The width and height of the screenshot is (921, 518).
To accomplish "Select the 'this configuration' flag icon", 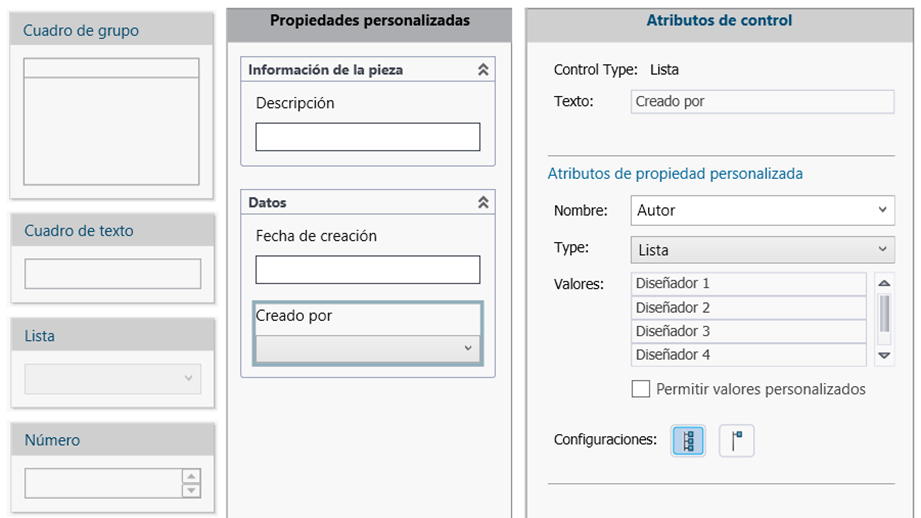I will point(737,440).
